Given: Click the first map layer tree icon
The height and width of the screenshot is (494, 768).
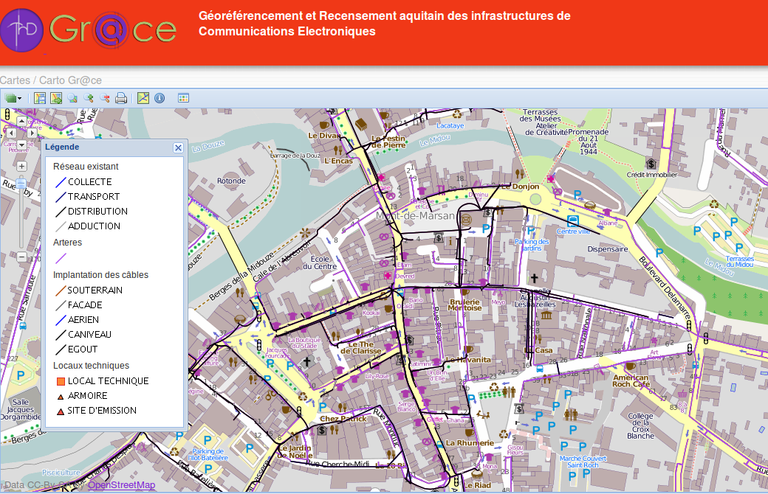Looking at the screenshot, I should pos(40,98).
